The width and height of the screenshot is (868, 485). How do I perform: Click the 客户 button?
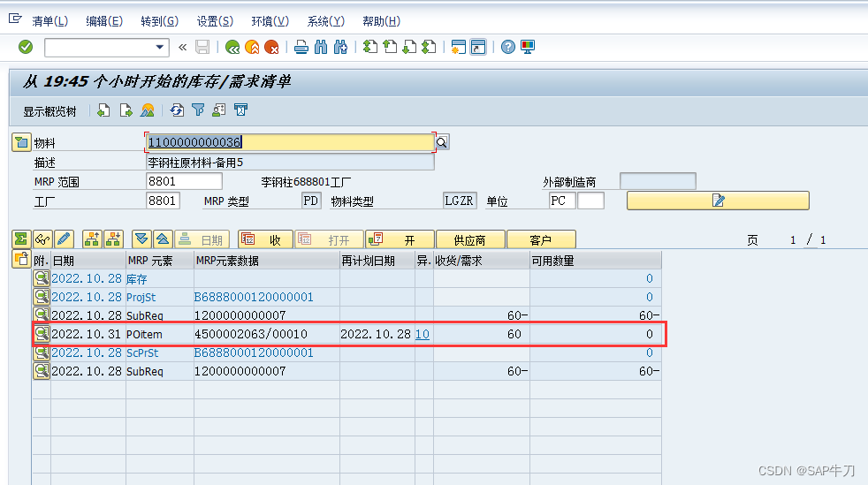tap(541, 239)
